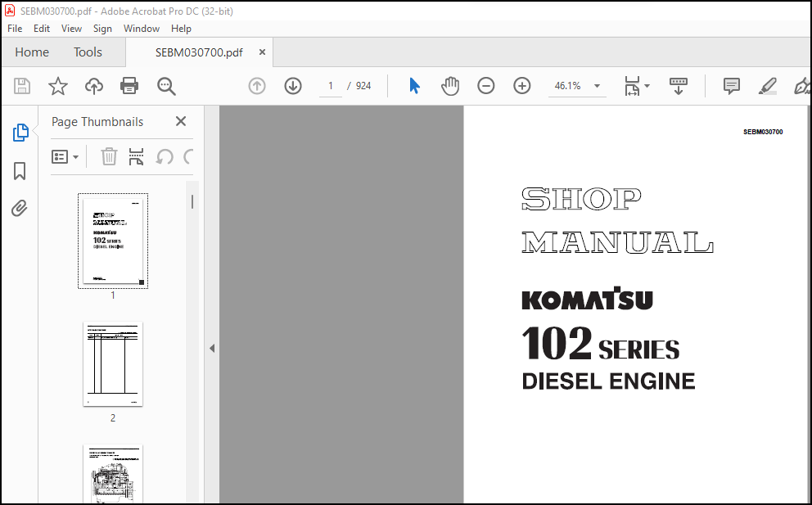Screen dimensions: 812x505
Task: Go to previous page arrow
Action: [x=257, y=86]
